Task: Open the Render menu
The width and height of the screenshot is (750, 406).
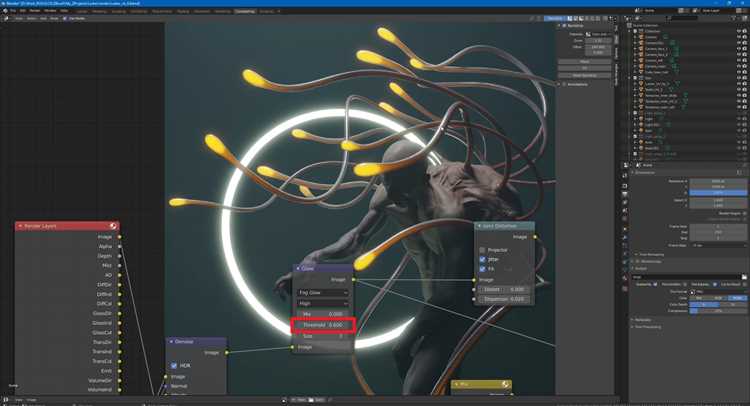Action: 35,10
